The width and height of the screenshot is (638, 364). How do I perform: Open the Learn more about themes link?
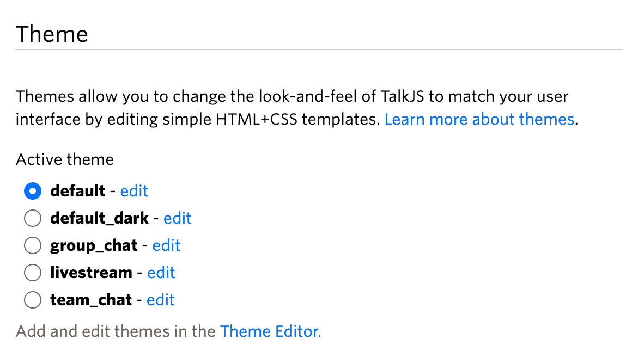[x=479, y=119]
